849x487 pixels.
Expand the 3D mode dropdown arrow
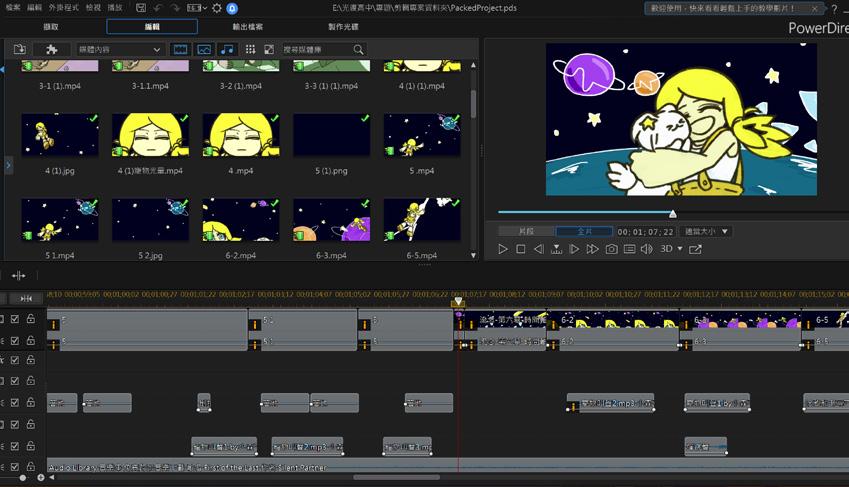click(x=680, y=249)
